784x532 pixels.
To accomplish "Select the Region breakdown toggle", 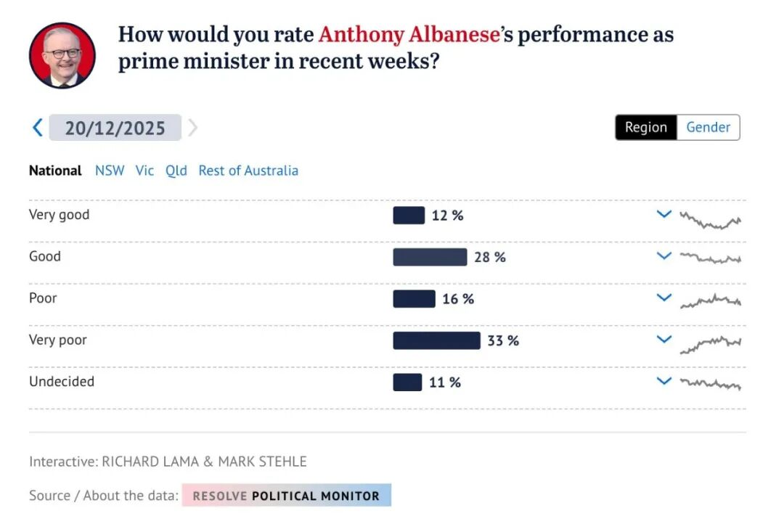I will [x=645, y=127].
